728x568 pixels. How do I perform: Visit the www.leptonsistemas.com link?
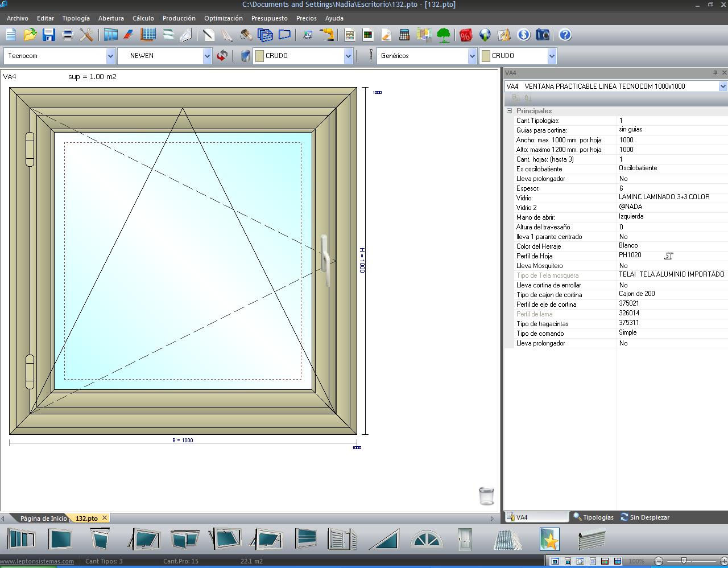[37, 561]
